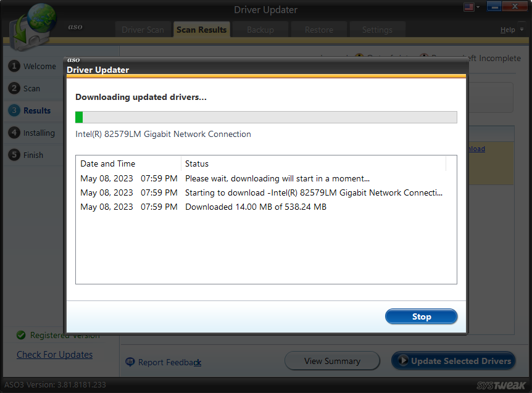Select the Finish step icon
The height and width of the screenshot is (393, 532).
click(14, 155)
